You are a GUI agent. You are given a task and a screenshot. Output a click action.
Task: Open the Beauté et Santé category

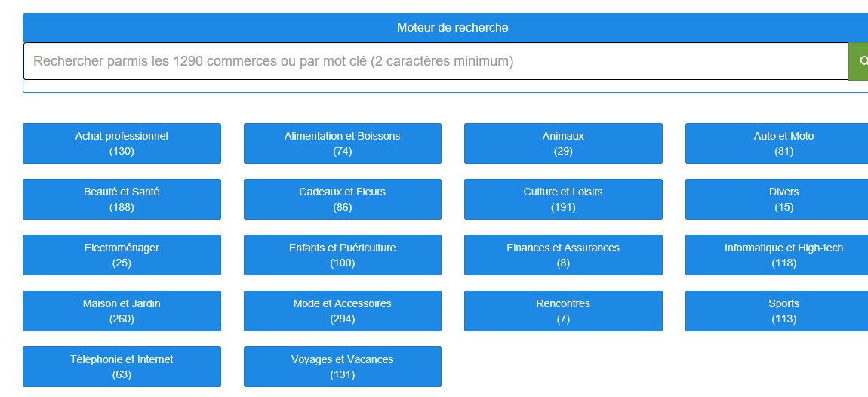tap(122, 199)
